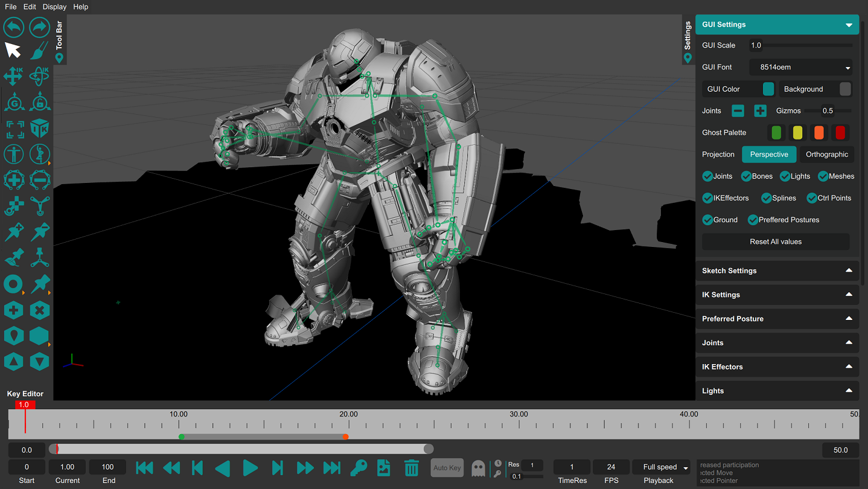Open the Display menu
The height and width of the screenshot is (489, 868).
[x=54, y=7]
